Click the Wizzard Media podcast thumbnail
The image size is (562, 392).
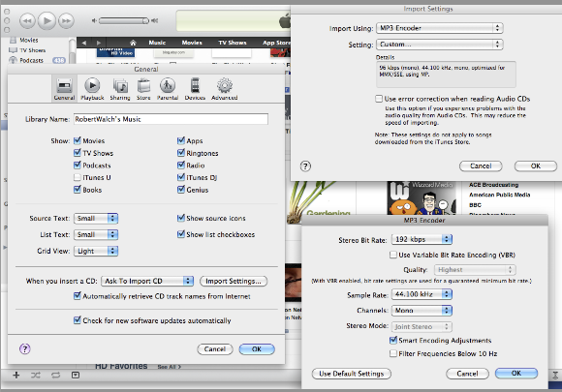[x=421, y=197]
